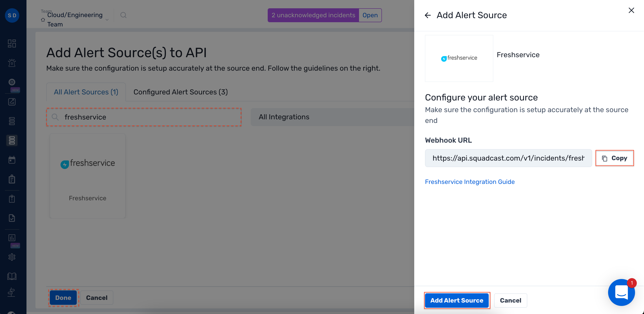Open the Schedules calendar icon in sidebar

[12, 159]
